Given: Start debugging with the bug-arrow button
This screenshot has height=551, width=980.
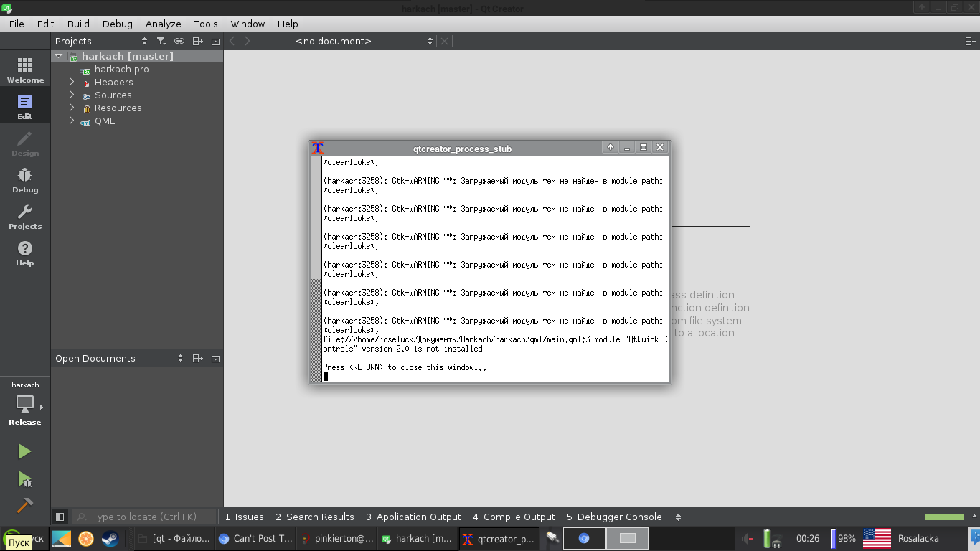Looking at the screenshot, I should tap(25, 479).
